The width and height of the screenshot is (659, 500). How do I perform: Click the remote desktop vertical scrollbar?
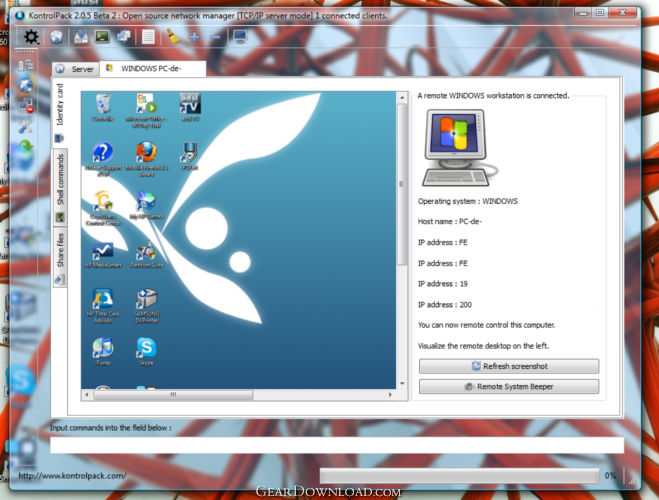coord(402,184)
